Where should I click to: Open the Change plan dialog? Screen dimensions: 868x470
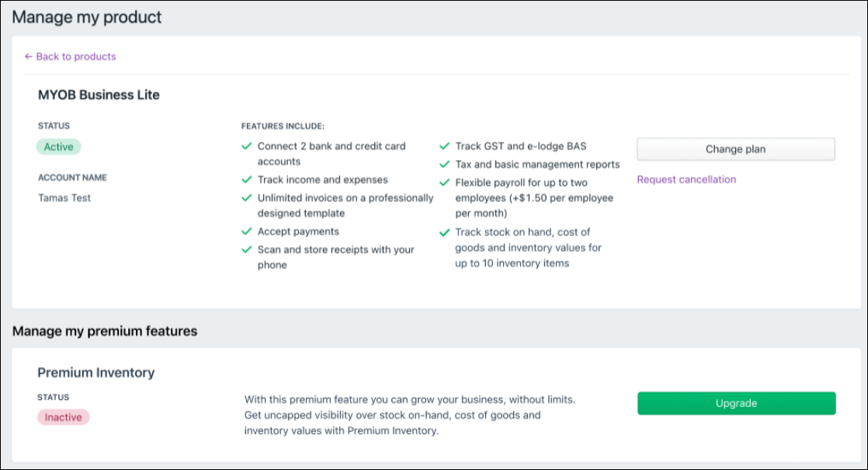click(x=734, y=148)
